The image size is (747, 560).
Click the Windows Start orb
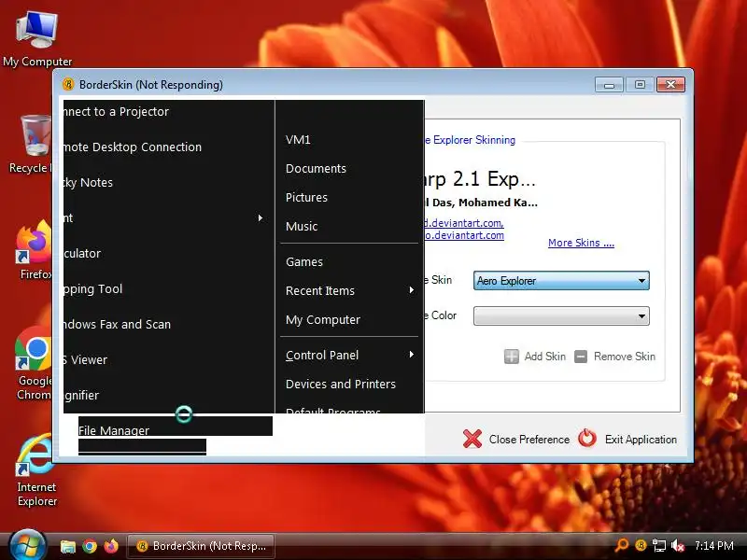tap(27, 545)
